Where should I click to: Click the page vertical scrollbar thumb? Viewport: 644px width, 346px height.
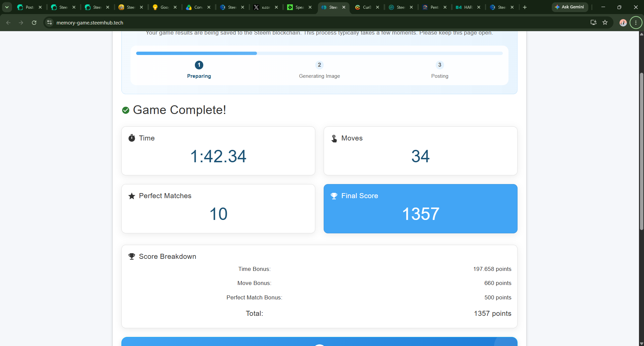(x=641, y=151)
